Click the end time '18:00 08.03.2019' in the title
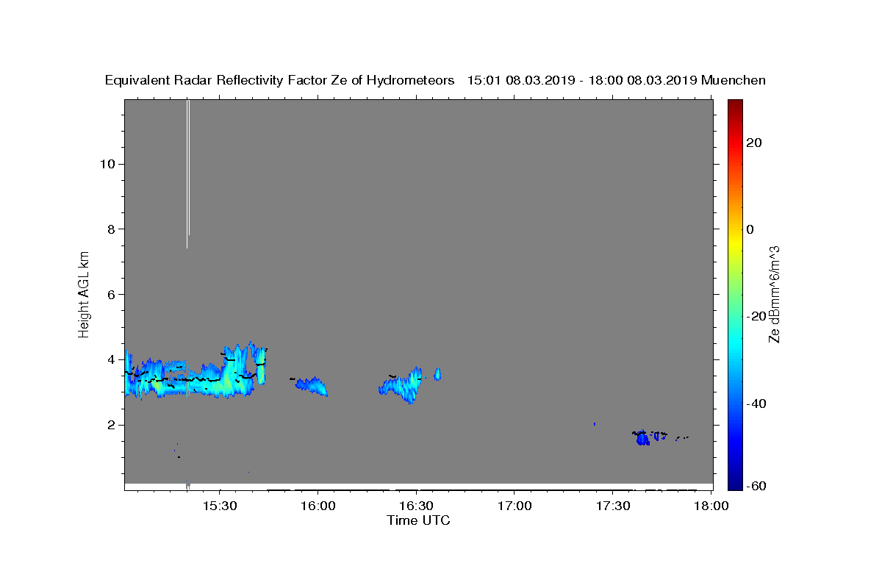 coord(643,80)
